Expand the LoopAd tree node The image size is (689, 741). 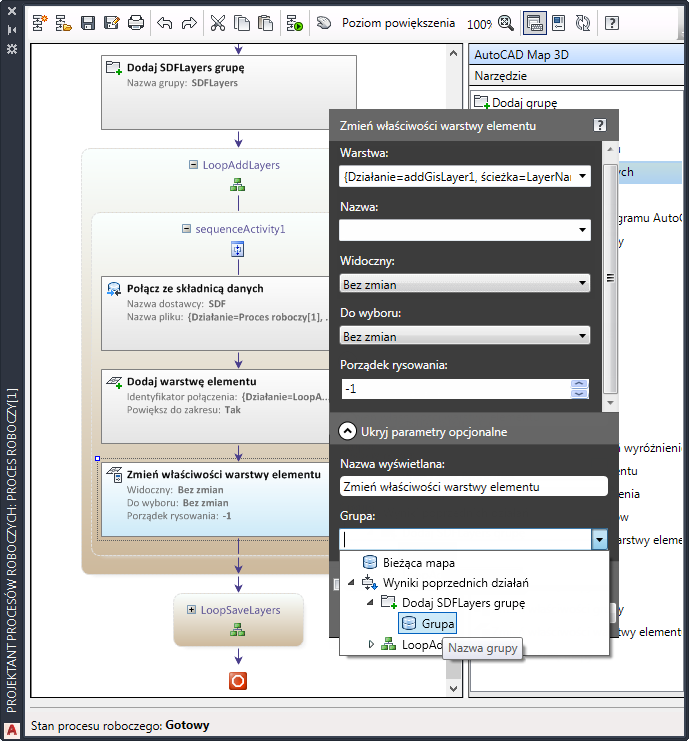point(371,644)
